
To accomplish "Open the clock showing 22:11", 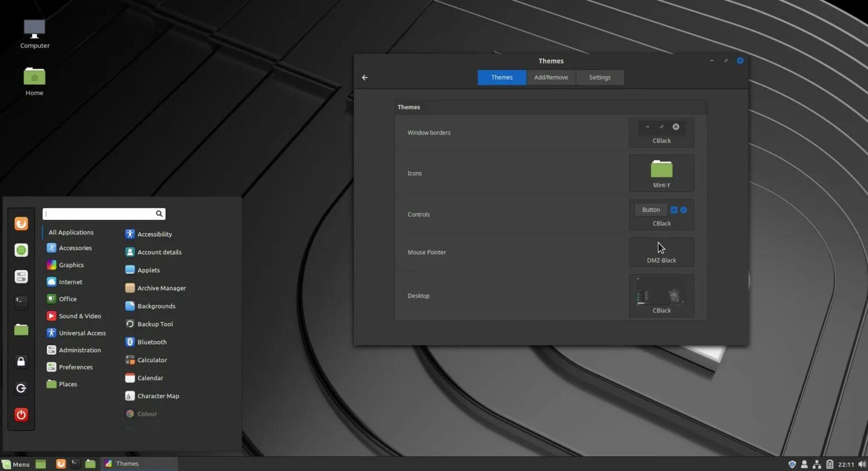I will [846, 464].
